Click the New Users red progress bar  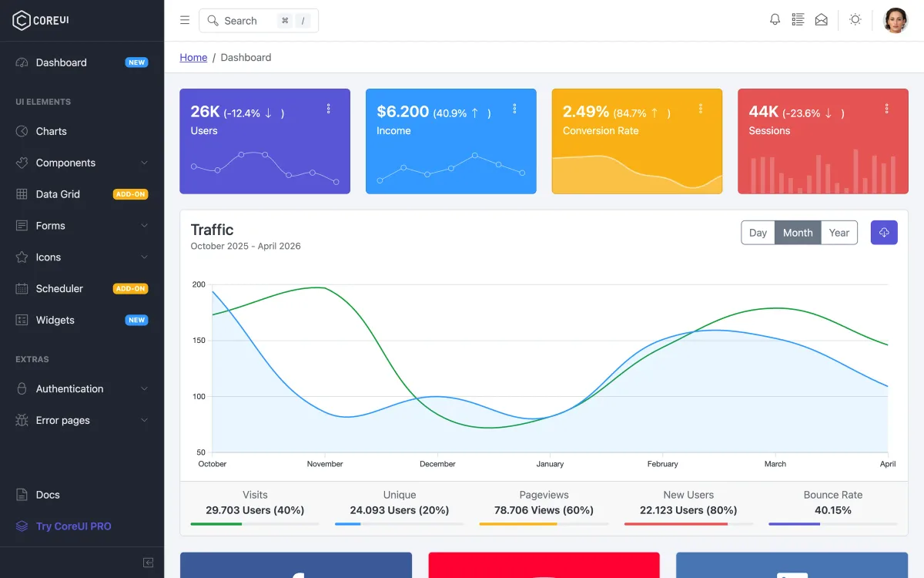click(688, 524)
